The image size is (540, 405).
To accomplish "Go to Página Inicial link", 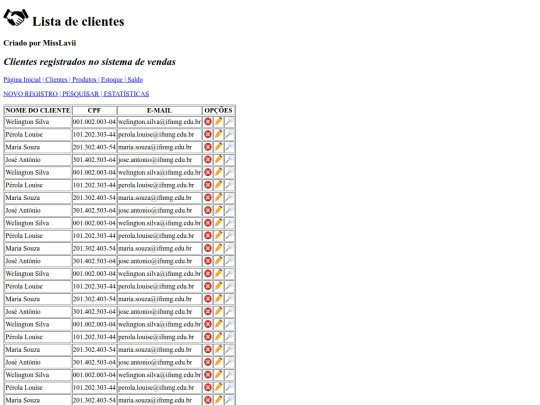I will tap(22, 80).
